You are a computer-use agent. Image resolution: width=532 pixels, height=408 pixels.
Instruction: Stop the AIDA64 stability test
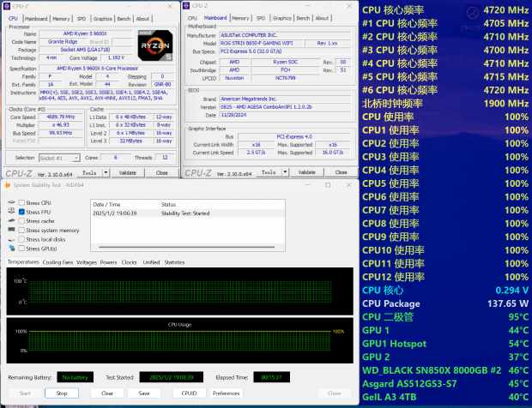pyautogui.click(x=62, y=393)
